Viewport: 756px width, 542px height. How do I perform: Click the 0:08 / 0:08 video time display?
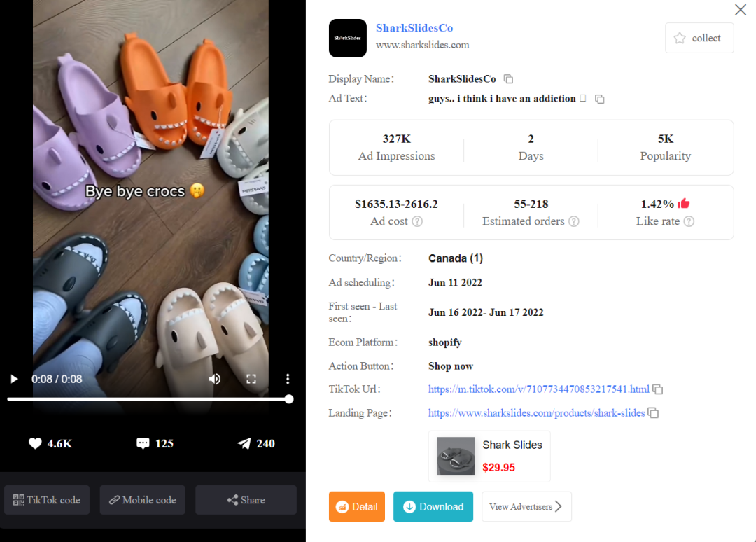57,379
